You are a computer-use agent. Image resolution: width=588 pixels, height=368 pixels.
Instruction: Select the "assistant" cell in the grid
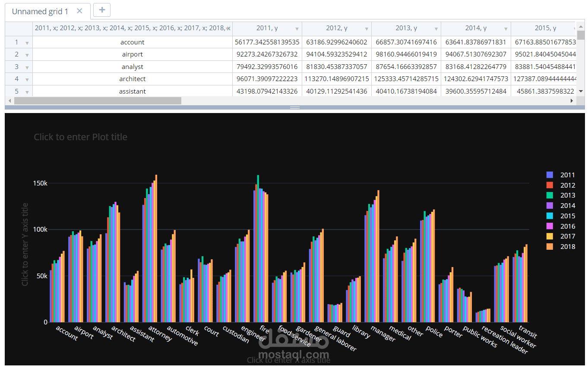coord(133,91)
